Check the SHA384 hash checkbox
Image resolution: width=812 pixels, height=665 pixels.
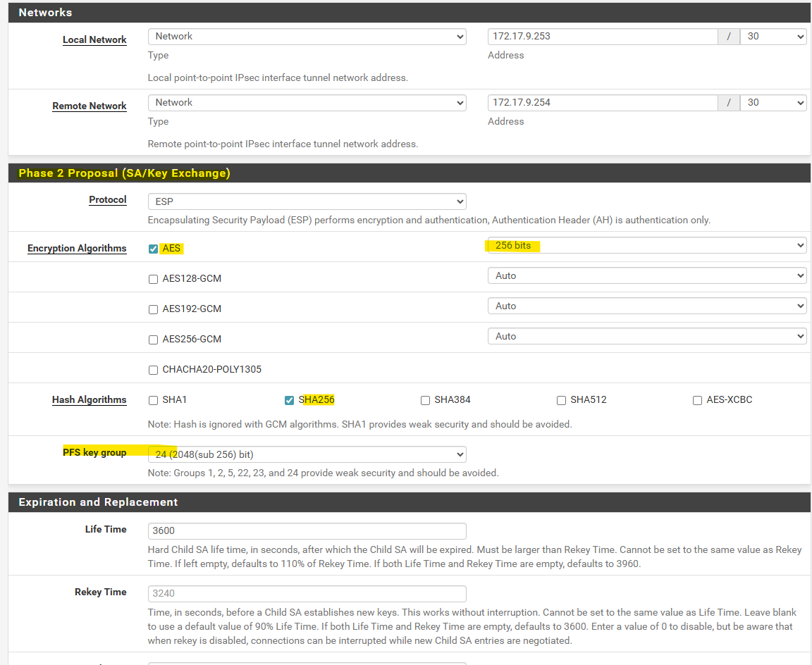(x=425, y=401)
